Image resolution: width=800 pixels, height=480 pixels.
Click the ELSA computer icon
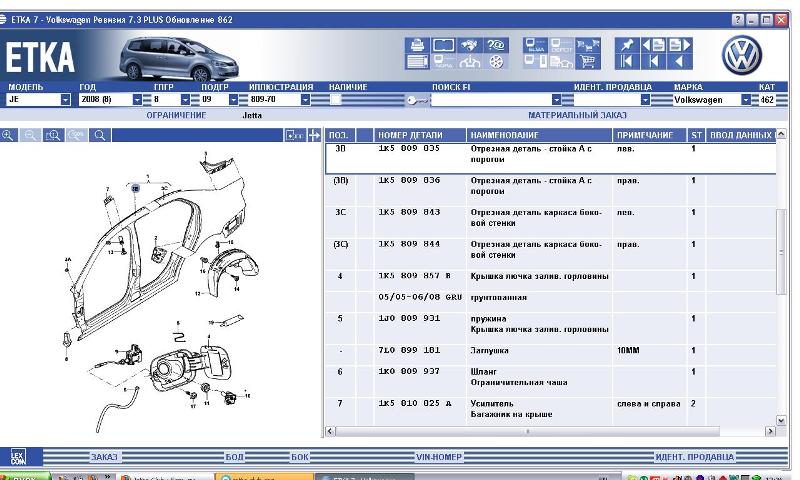pos(536,45)
